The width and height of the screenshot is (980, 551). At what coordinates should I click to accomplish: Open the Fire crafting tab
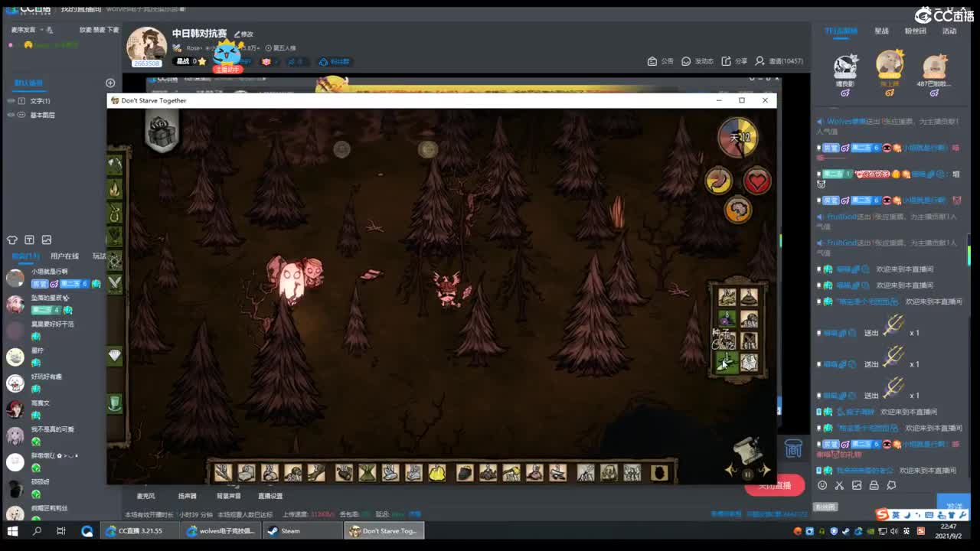(x=114, y=187)
